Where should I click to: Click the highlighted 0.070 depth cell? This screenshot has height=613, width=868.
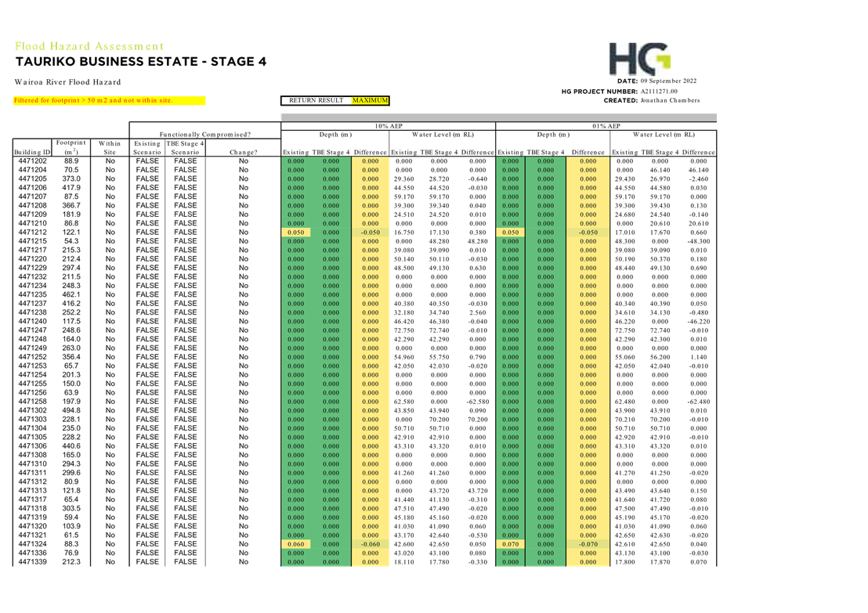click(x=510, y=544)
